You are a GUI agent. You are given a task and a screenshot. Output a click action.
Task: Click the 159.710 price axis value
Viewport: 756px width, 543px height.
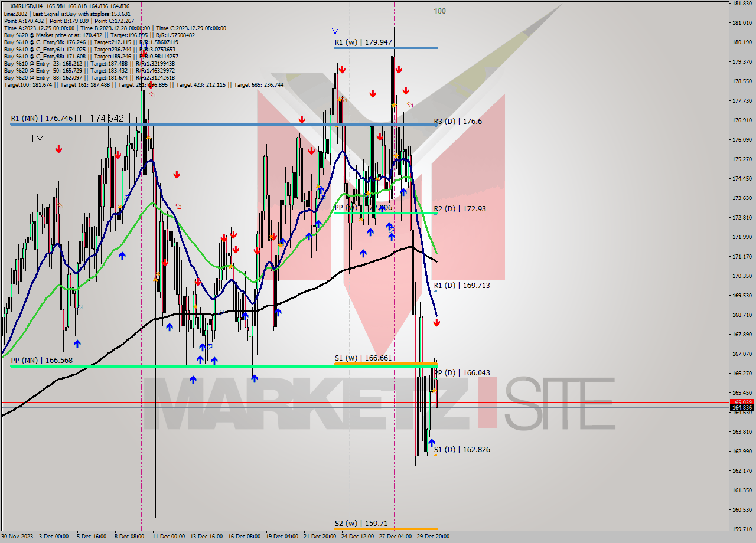pyautogui.click(x=742, y=529)
